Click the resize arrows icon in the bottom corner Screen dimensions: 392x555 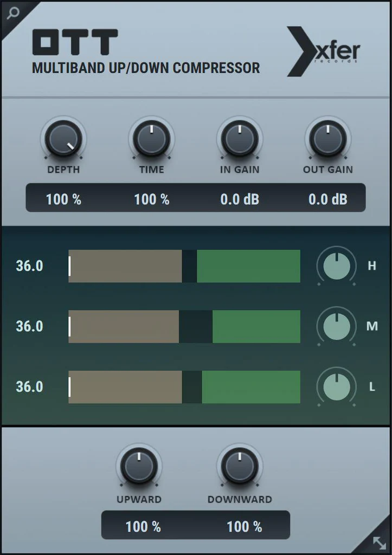380,543
